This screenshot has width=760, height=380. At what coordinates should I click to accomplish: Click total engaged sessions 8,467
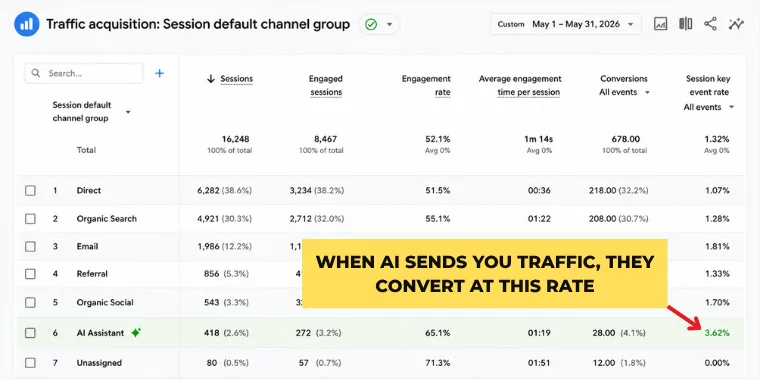pos(325,139)
